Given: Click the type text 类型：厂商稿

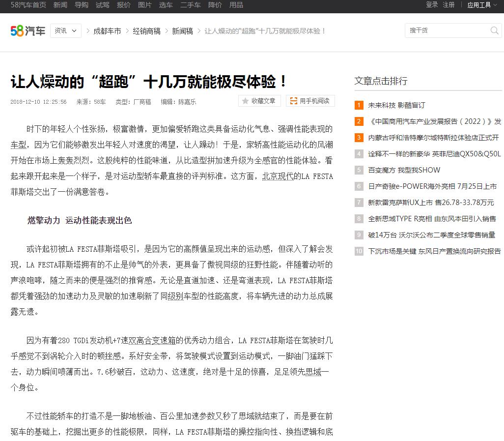Looking at the screenshot, I should coord(134,102).
